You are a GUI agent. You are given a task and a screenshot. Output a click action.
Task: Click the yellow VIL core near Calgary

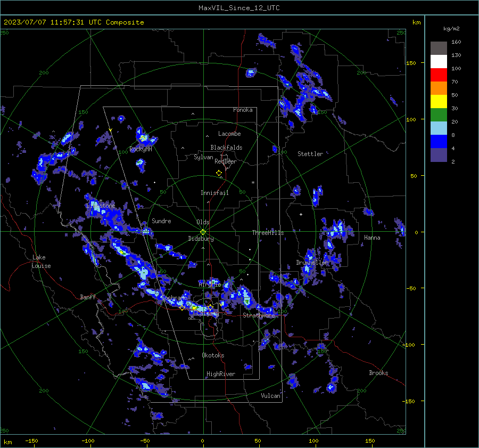coord(194,308)
